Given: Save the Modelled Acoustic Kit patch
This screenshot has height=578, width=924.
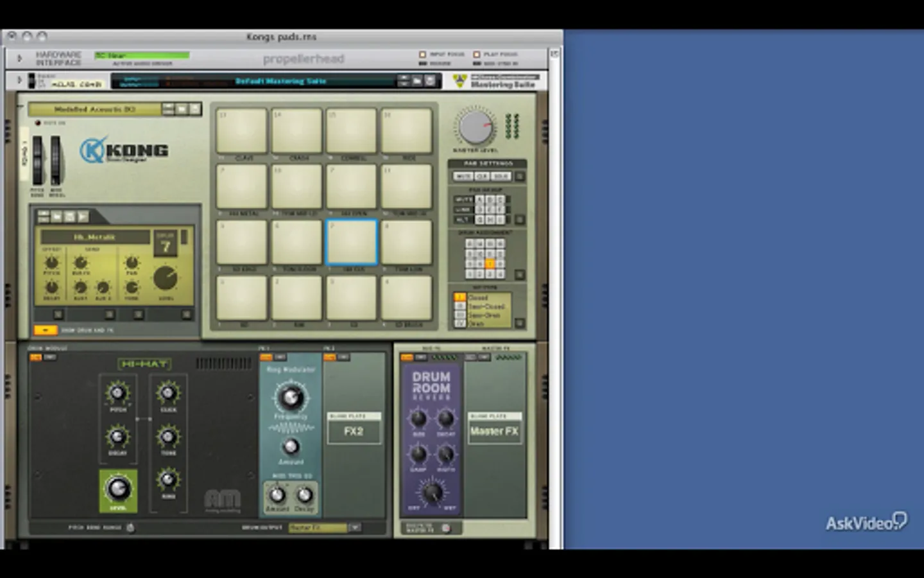Looking at the screenshot, I should pyautogui.click(x=194, y=109).
